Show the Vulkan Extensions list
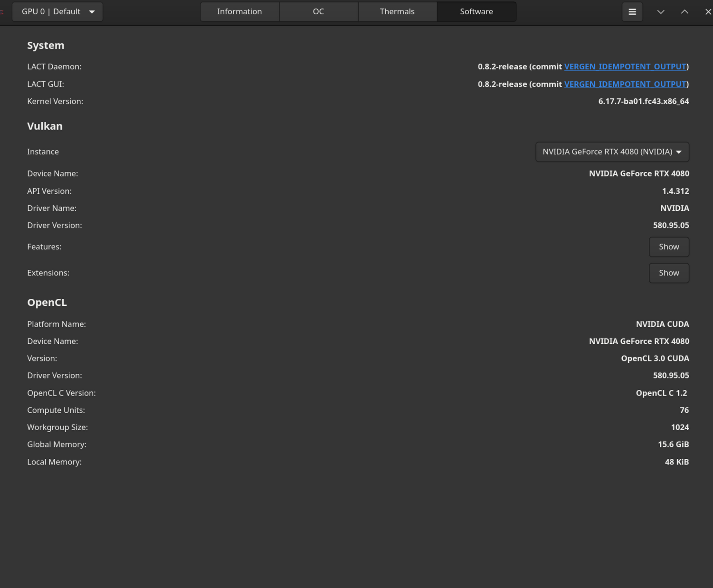Viewport: 713px width, 588px height. pos(669,273)
